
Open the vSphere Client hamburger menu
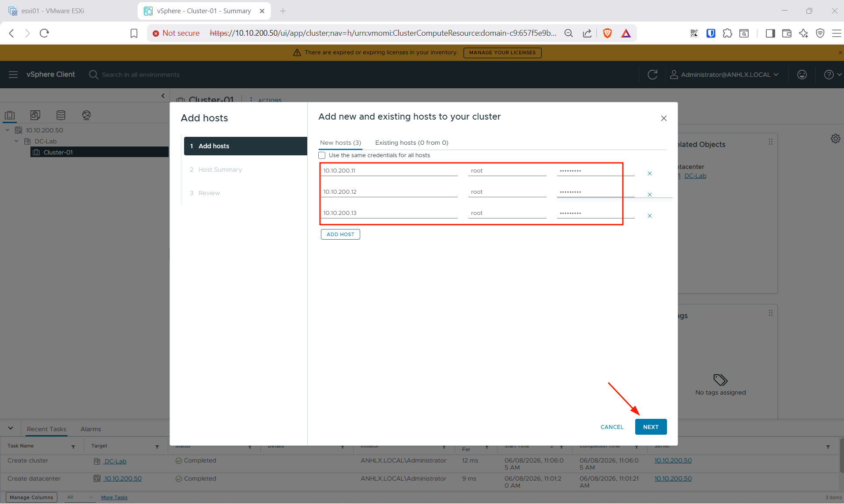click(x=13, y=75)
